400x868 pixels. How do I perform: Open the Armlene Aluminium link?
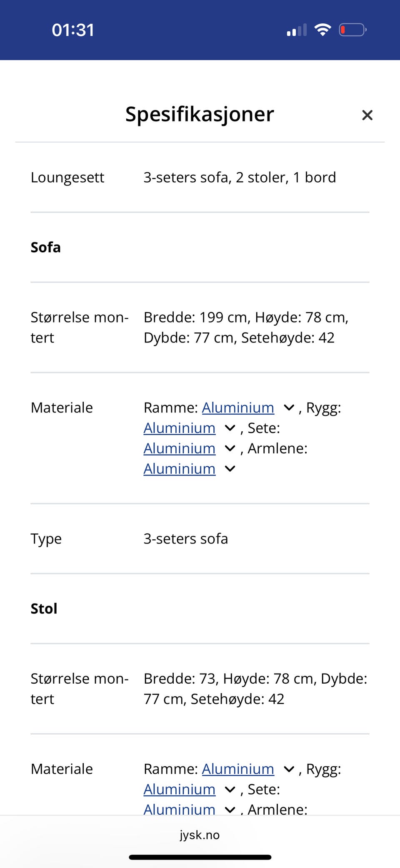[x=179, y=468]
